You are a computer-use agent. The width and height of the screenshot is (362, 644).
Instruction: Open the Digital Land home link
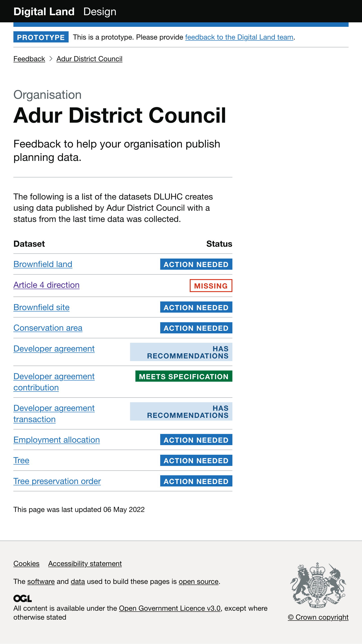pos(44,11)
